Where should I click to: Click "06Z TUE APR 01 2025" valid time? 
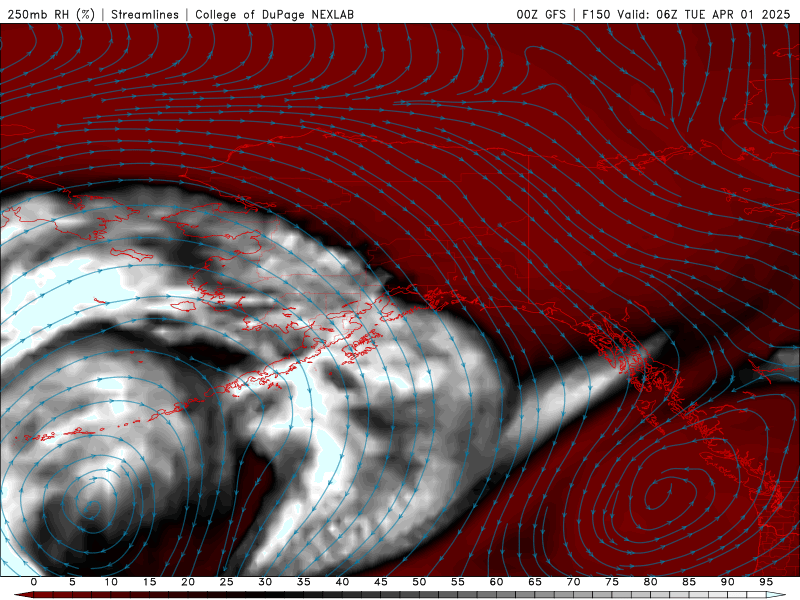pyautogui.click(x=723, y=14)
